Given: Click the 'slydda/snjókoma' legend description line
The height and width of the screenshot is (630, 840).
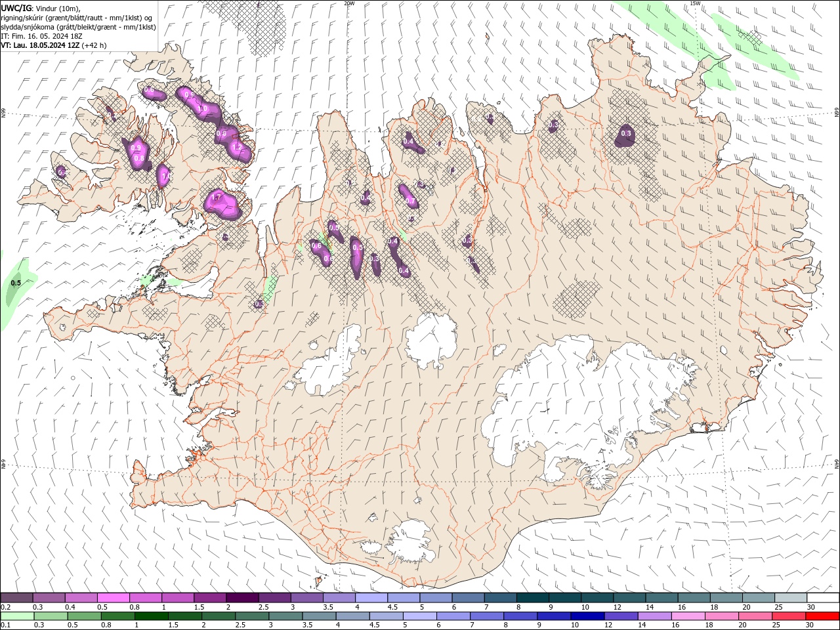Looking at the screenshot, I should 78,27.
